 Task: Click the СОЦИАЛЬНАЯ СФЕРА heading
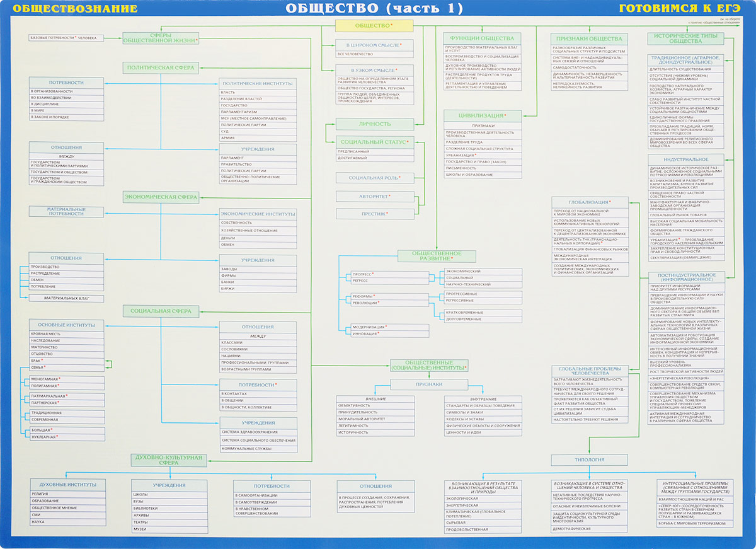(x=160, y=311)
